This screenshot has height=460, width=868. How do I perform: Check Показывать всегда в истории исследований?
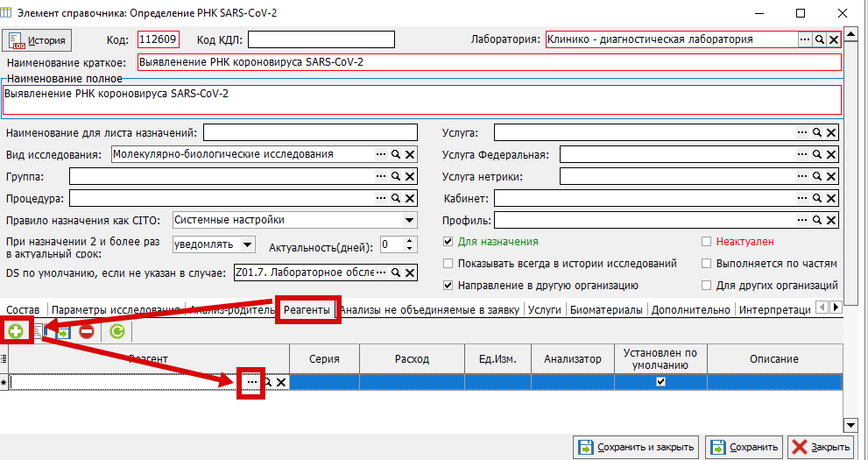[449, 264]
